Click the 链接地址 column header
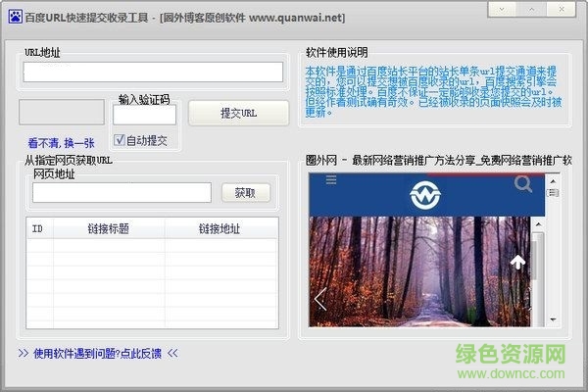 click(220, 228)
